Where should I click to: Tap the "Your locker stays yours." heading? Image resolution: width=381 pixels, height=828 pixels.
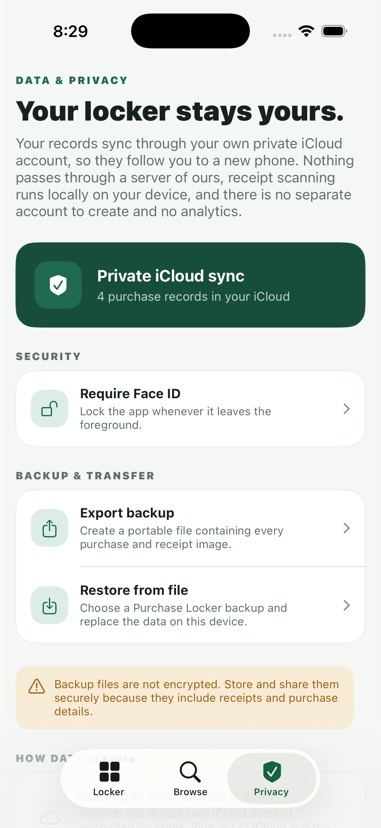coord(180,111)
